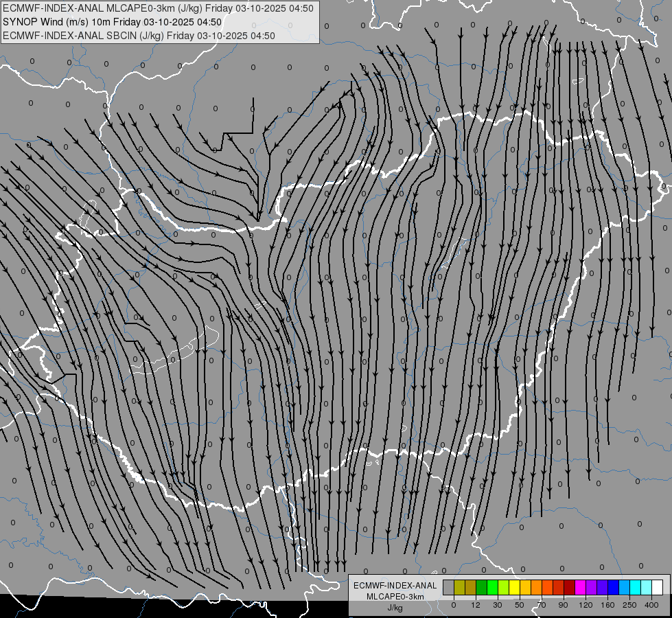The height and width of the screenshot is (618, 672).
Task: Pick the magenta legend swatch
Action: pyautogui.click(x=580, y=588)
